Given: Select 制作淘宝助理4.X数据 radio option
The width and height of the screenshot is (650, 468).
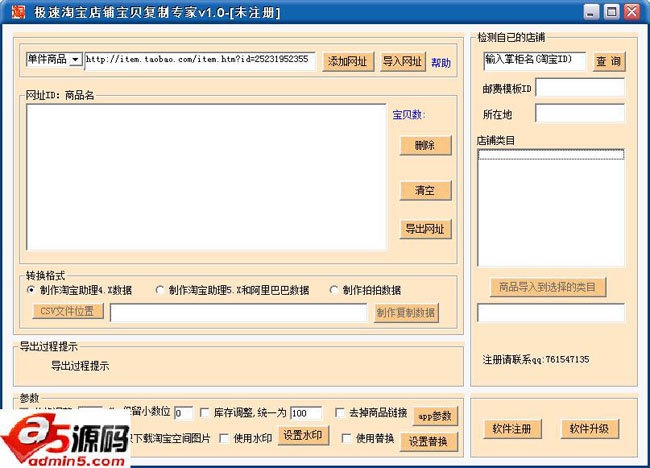Looking at the screenshot, I should (x=31, y=290).
